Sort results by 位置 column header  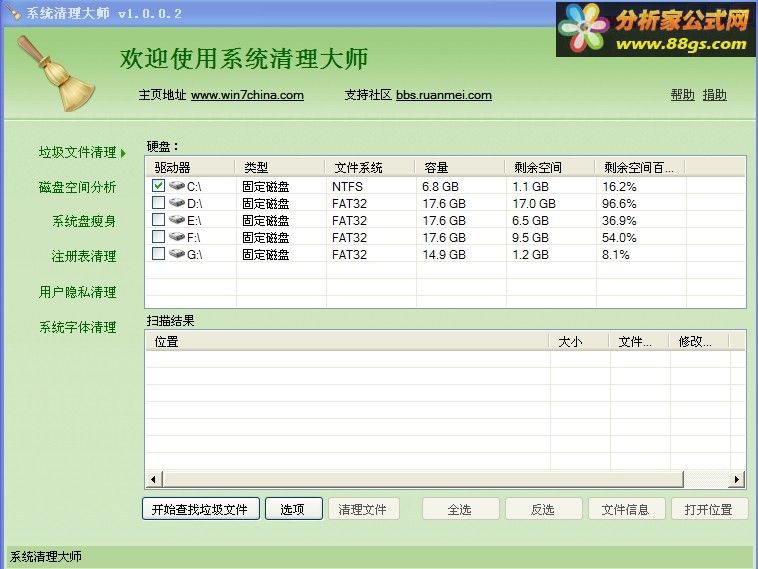point(347,341)
